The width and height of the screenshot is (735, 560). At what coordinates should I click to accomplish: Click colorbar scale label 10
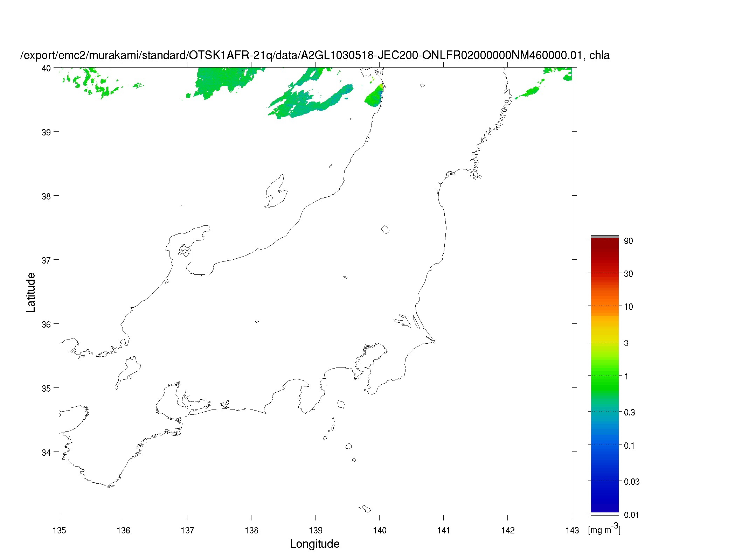[629, 307]
